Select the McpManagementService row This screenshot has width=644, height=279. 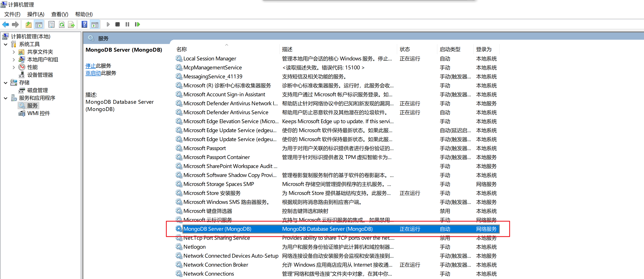[337, 67]
